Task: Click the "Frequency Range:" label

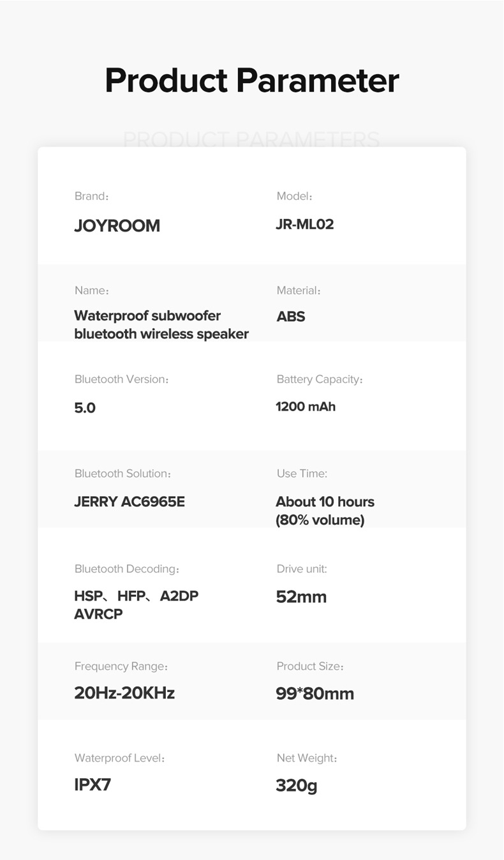Action: pos(121,666)
